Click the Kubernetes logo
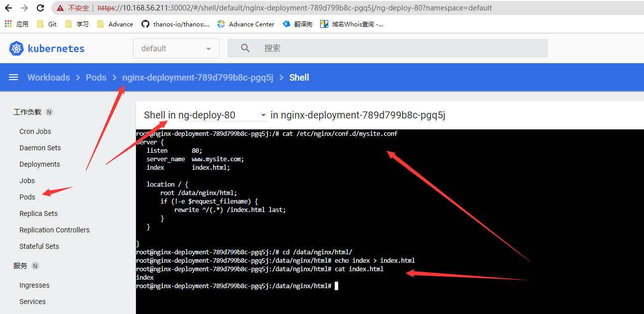The width and height of the screenshot is (644, 314). (47, 48)
